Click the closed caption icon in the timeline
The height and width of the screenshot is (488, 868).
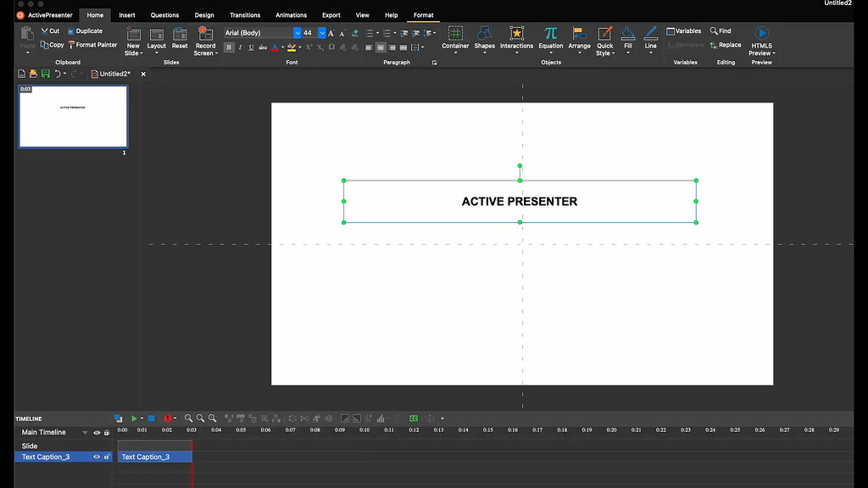pyautogui.click(x=414, y=419)
